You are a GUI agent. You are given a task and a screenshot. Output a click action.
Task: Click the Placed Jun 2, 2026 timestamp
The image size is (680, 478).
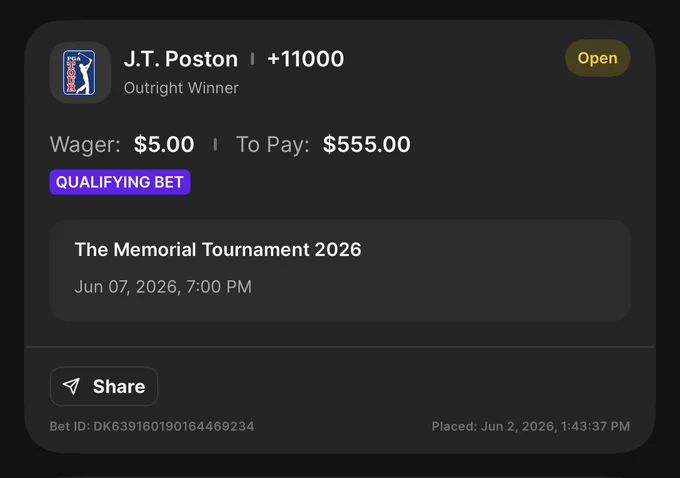pos(531,426)
